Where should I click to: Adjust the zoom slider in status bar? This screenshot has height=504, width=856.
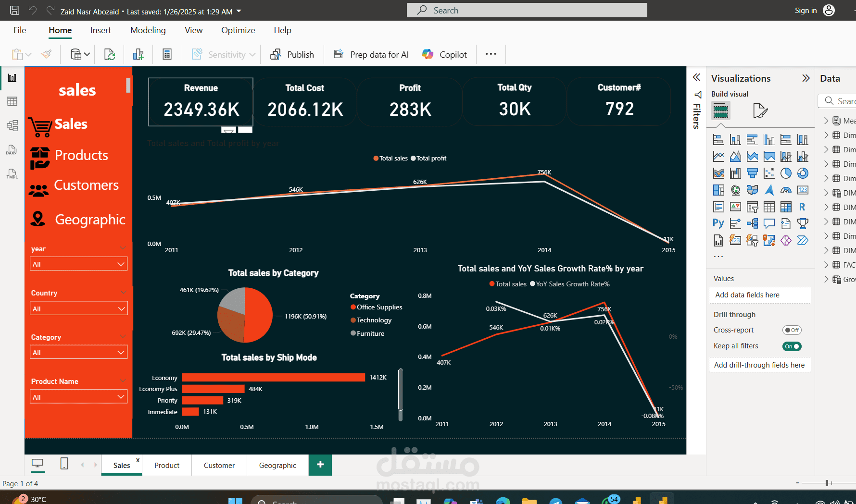click(x=827, y=483)
